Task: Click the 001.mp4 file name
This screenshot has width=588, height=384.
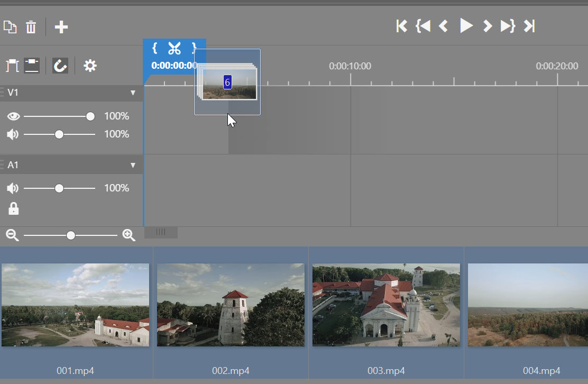Action: point(76,370)
